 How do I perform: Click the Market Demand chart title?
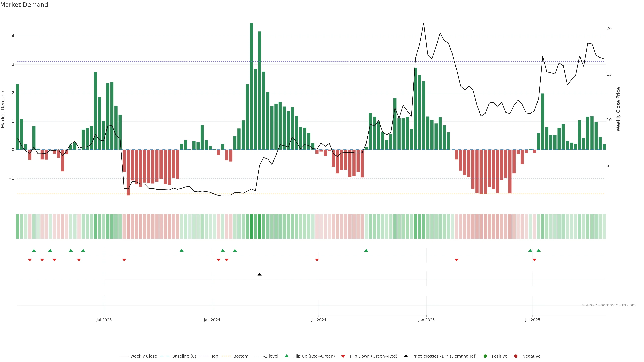click(x=24, y=5)
